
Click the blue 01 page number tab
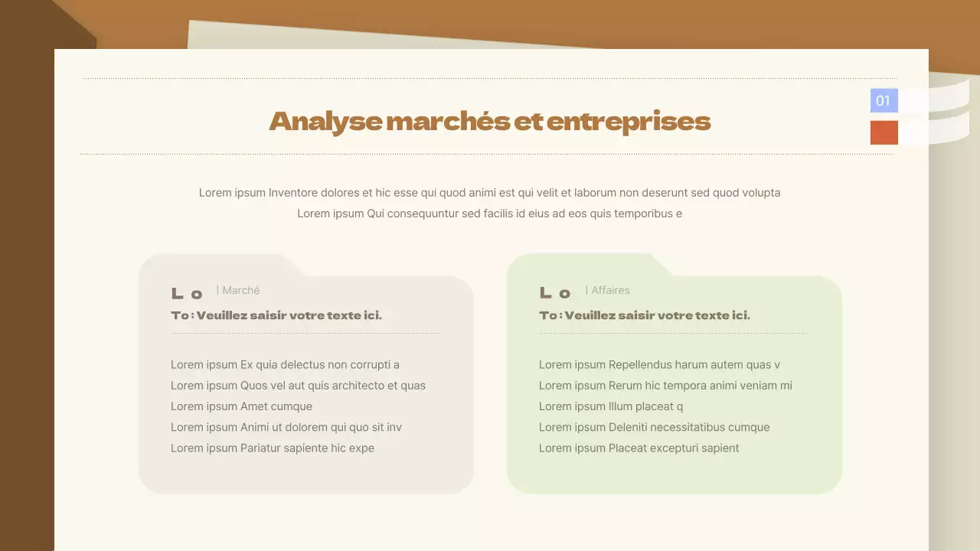coord(884,101)
